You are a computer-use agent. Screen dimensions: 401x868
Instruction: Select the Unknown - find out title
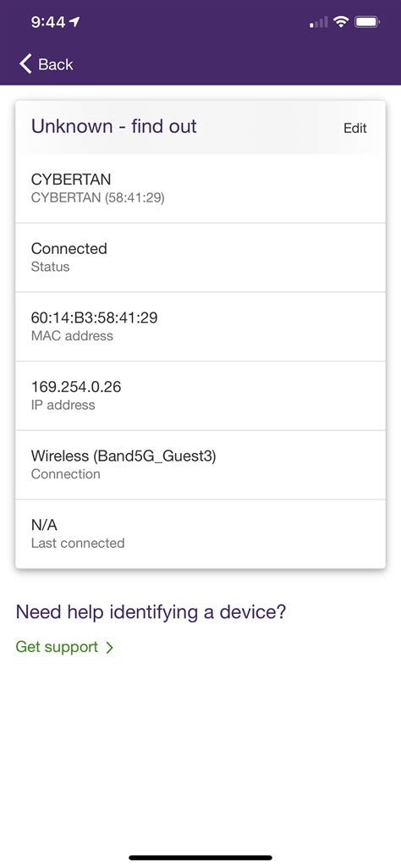[114, 126]
